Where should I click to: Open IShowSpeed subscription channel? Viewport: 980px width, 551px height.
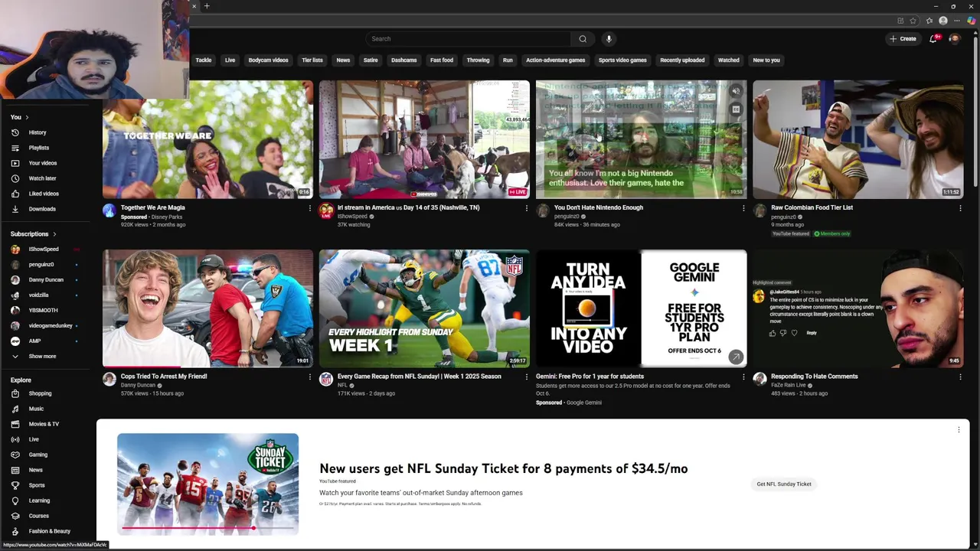click(44, 249)
